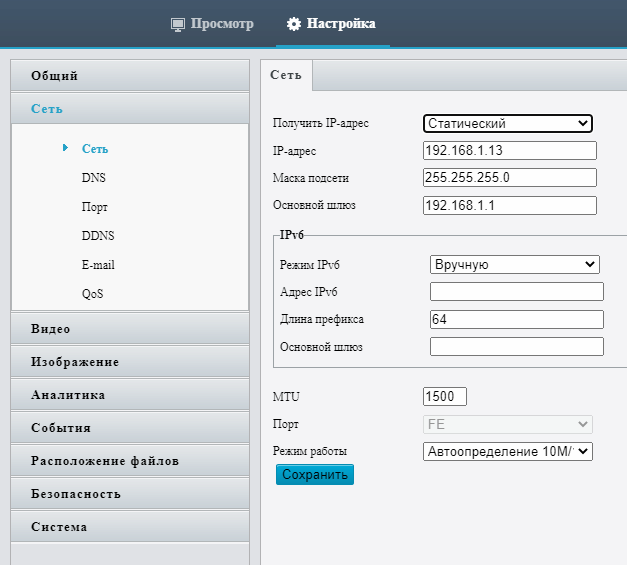This screenshot has width=627, height=565.
Task: Expand the Изображение section
Action: point(130,362)
